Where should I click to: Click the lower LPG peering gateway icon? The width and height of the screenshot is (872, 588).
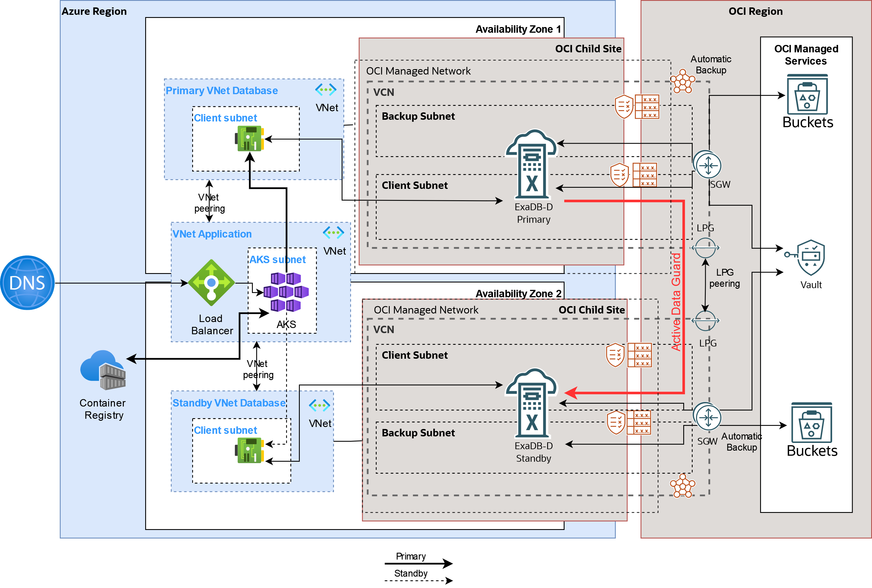[705, 321]
